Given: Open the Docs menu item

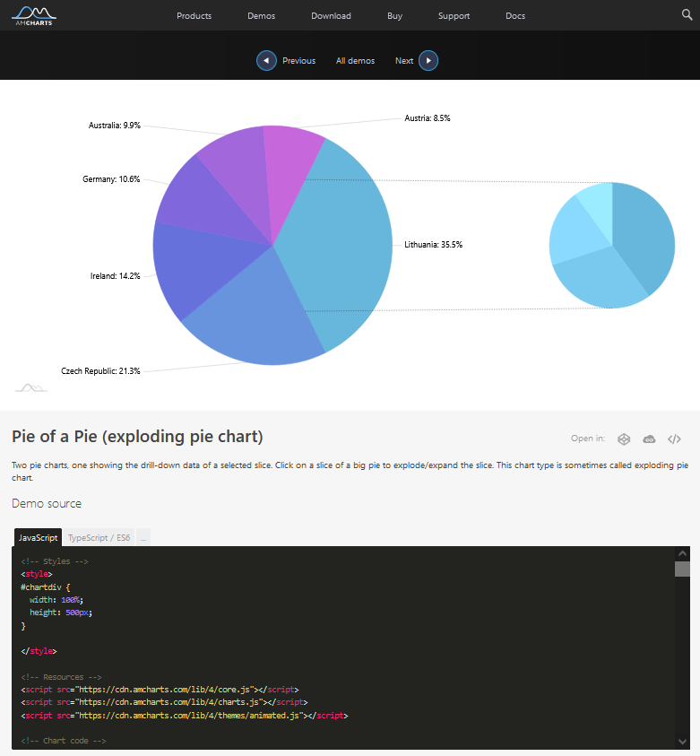Looking at the screenshot, I should click(515, 16).
